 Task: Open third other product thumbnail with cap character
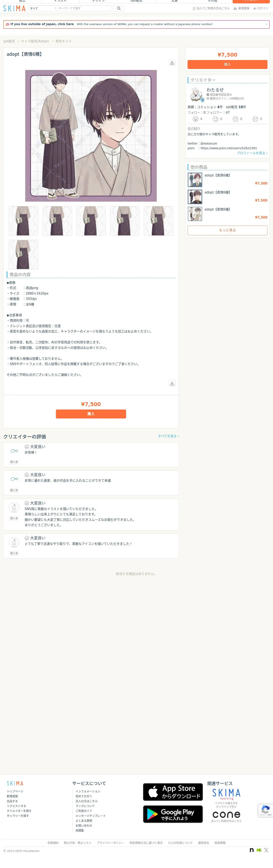point(195,214)
